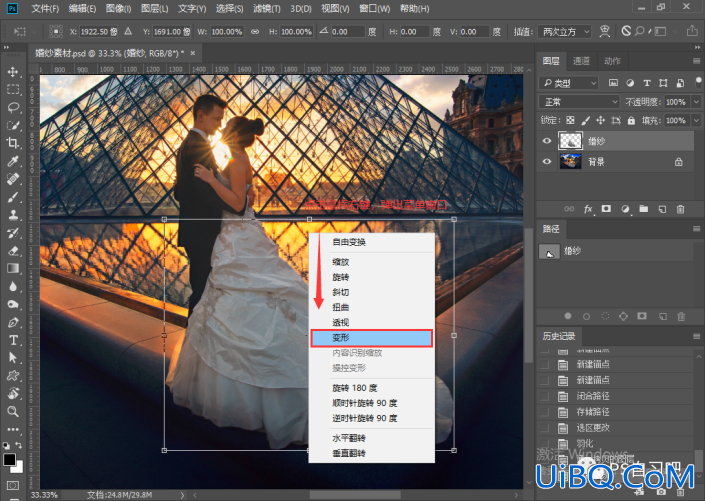Click foreground color swatch
Screen dimensions: 705x501
point(9,459)
